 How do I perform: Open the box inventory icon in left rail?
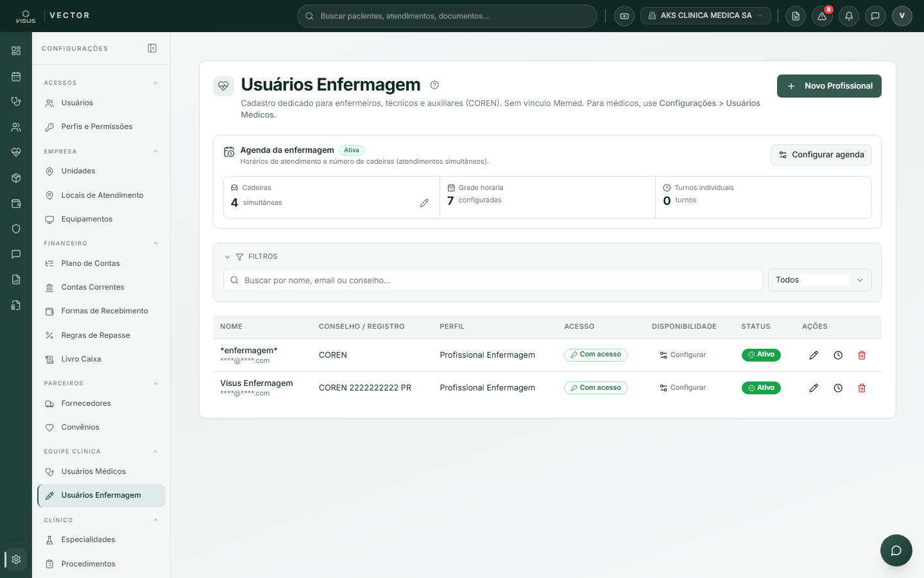(x=16, y=178)
